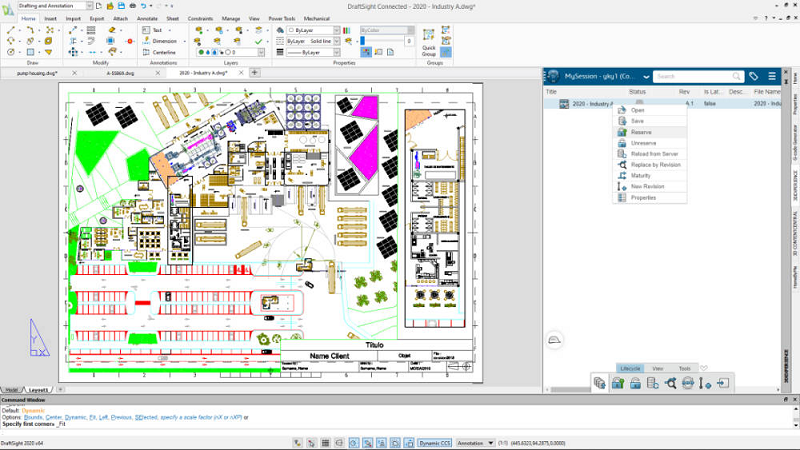
Task: Click the Save icon in quick access toolbar
Action: pyautogui.click(x=119, y=6)
